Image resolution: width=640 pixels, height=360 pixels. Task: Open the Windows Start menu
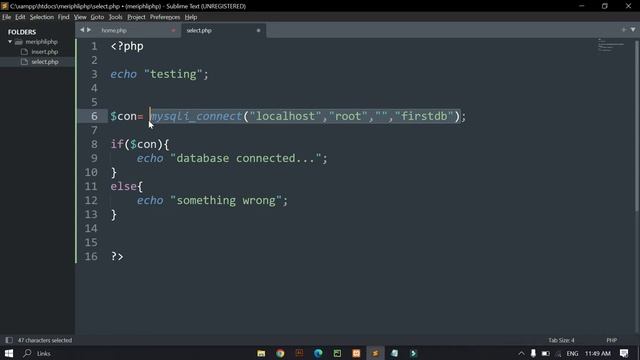[9, 353]
